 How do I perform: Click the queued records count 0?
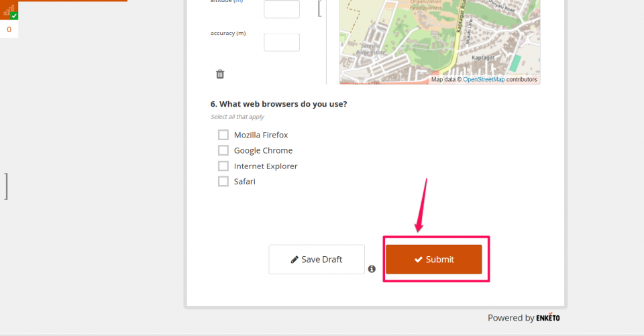(9, 30)
